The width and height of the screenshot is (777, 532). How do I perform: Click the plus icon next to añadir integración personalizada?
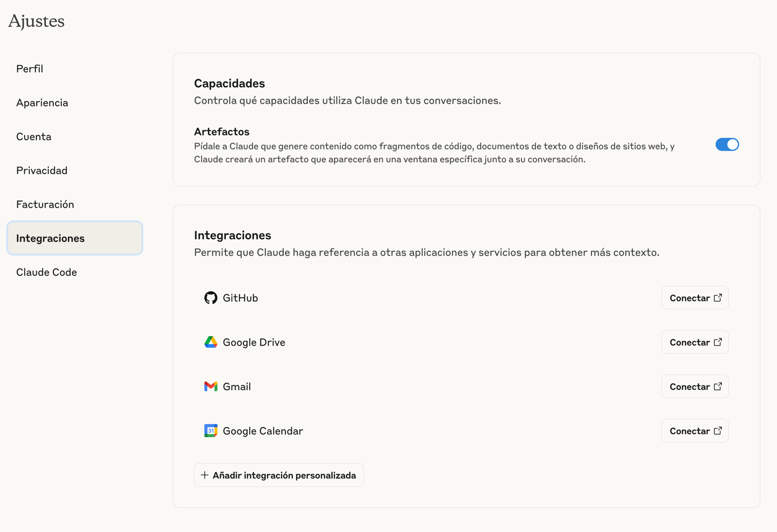[x=205, y=475]
